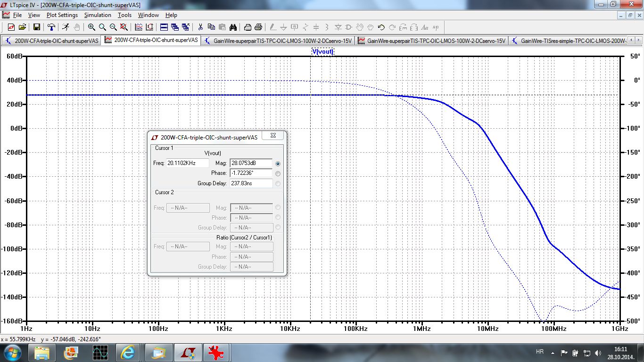Screen dimensions: 644x362
Task: Click the Windows Start button
Action: point(12,352)
